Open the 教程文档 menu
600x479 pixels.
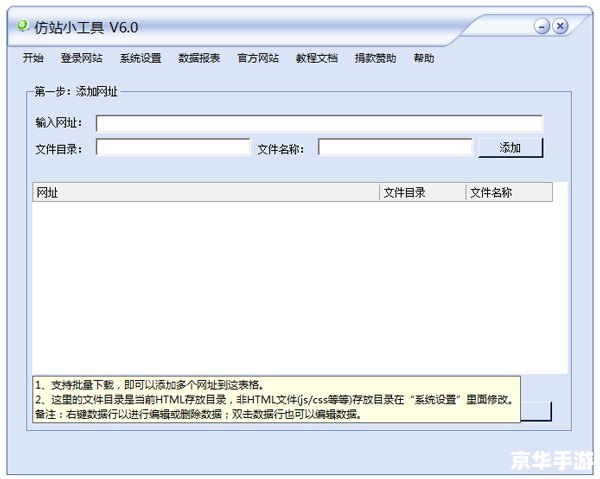point(316,58)
